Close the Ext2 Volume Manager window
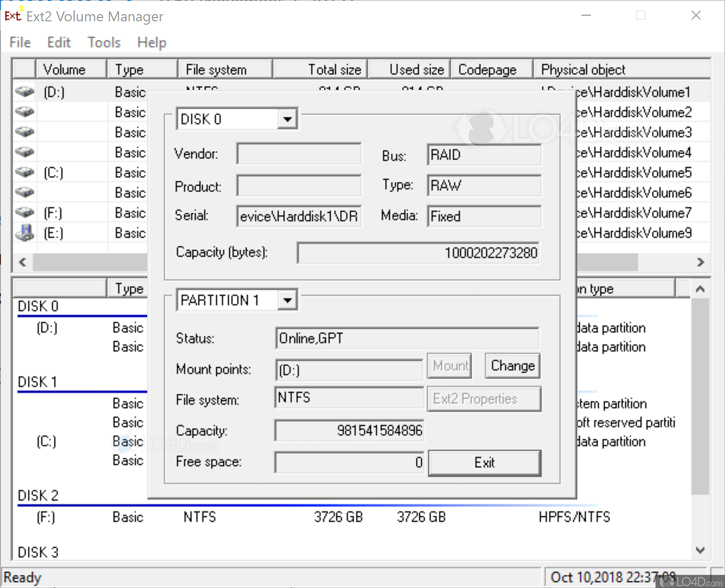The image size is (725, 588). point(696,15)
